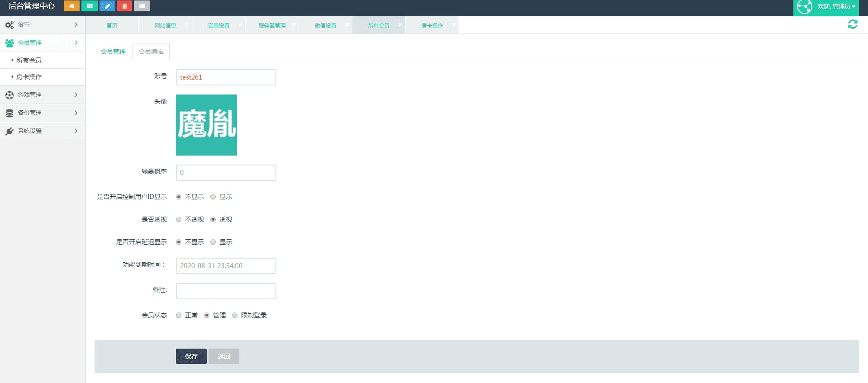Click the red trash delete icon
The image size is (868, 383).
(124, 6)
